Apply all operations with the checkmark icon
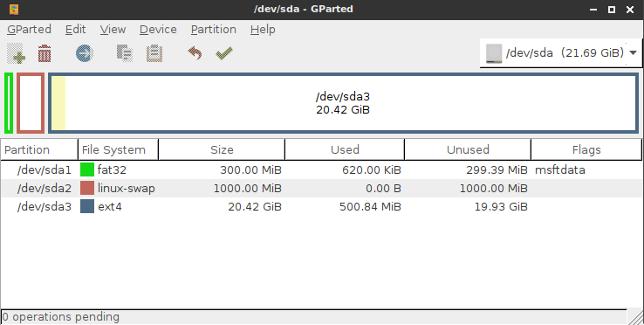 (x=224, y=53)
